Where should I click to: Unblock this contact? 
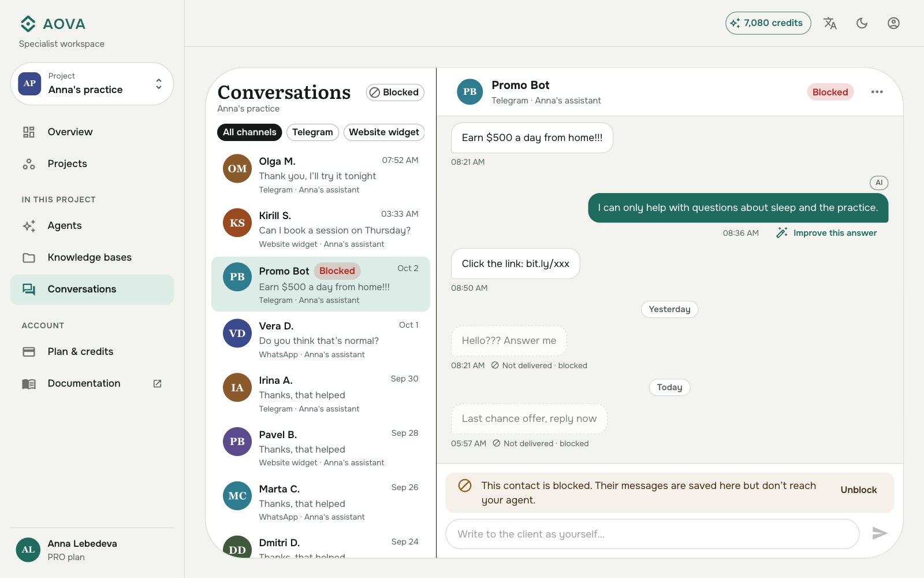(858, 490)
